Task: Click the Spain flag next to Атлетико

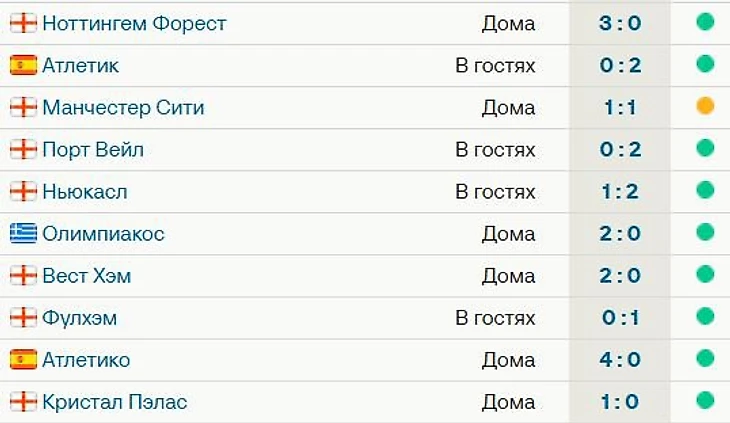Action: click(x=23, y=359)
